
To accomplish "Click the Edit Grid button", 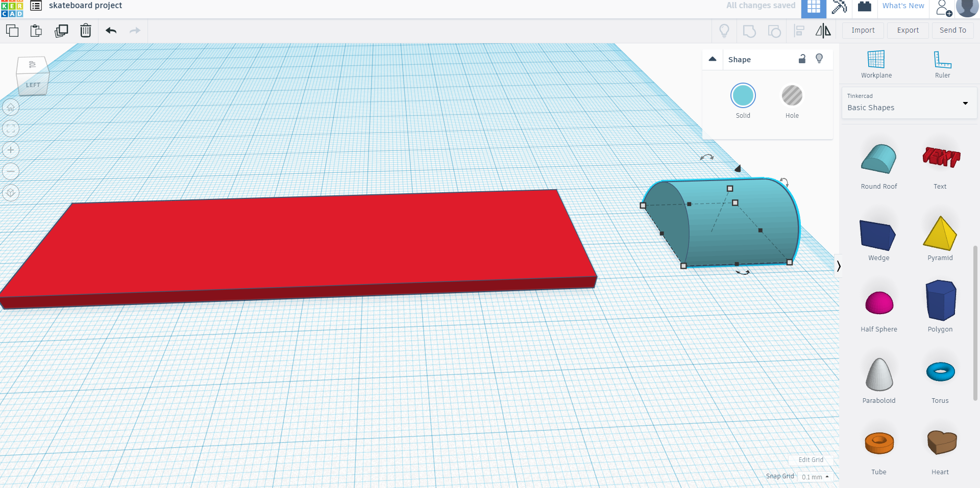I will pos(811,460).
